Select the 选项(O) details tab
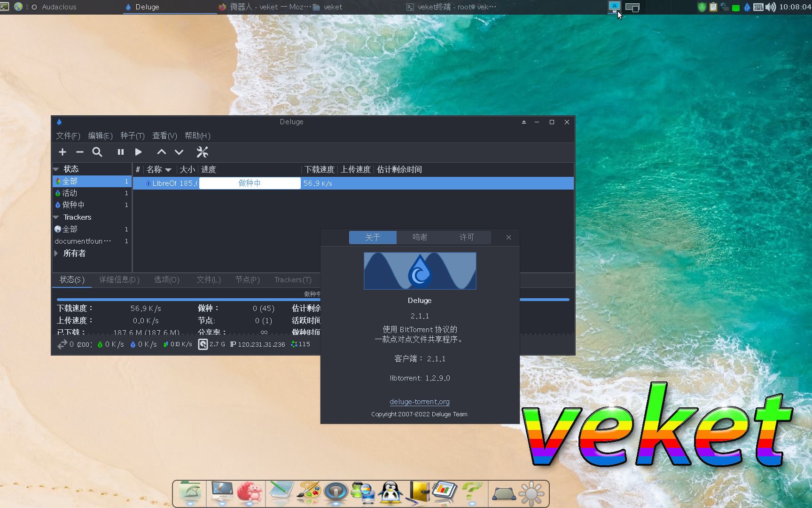The height and width of the screenshot is (508, 812). point(166,280)
